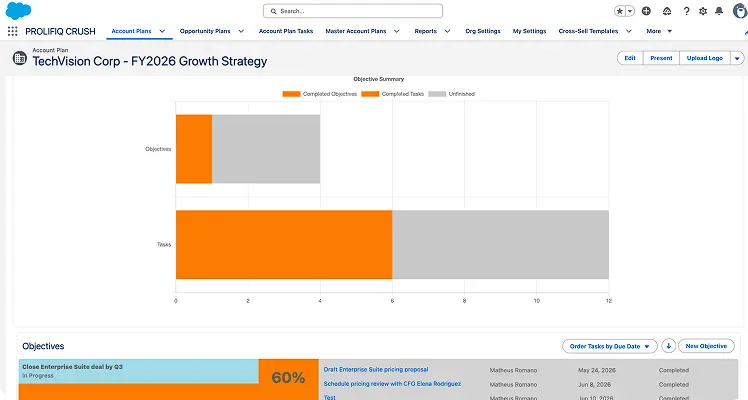Open the global create plus icon
Image resolution: width=748 pixels, height=400 pixels.
tap(646, 11)
